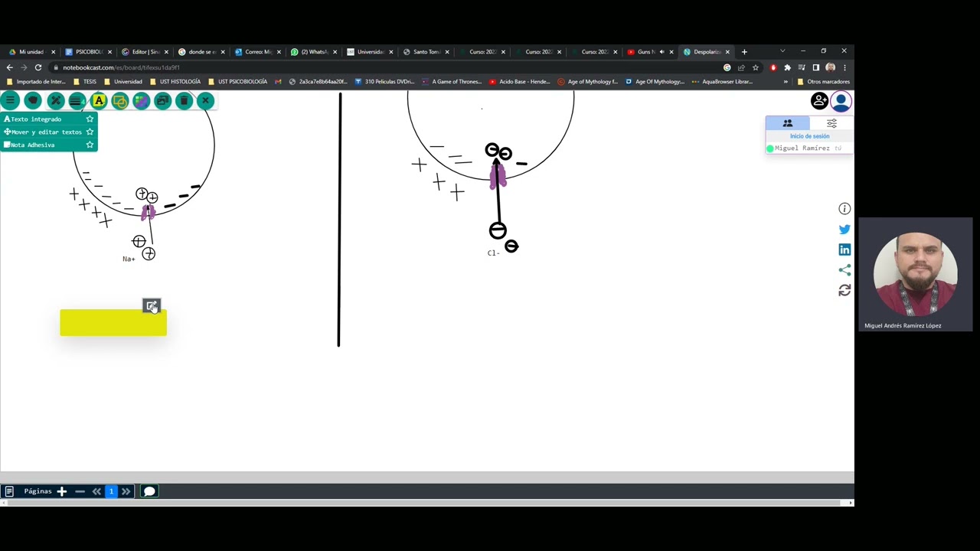This screenshot has height=551, width=980.
Task: Open the UST PSICOBIOLOGÍA bookmark folder
Action: 238,82
